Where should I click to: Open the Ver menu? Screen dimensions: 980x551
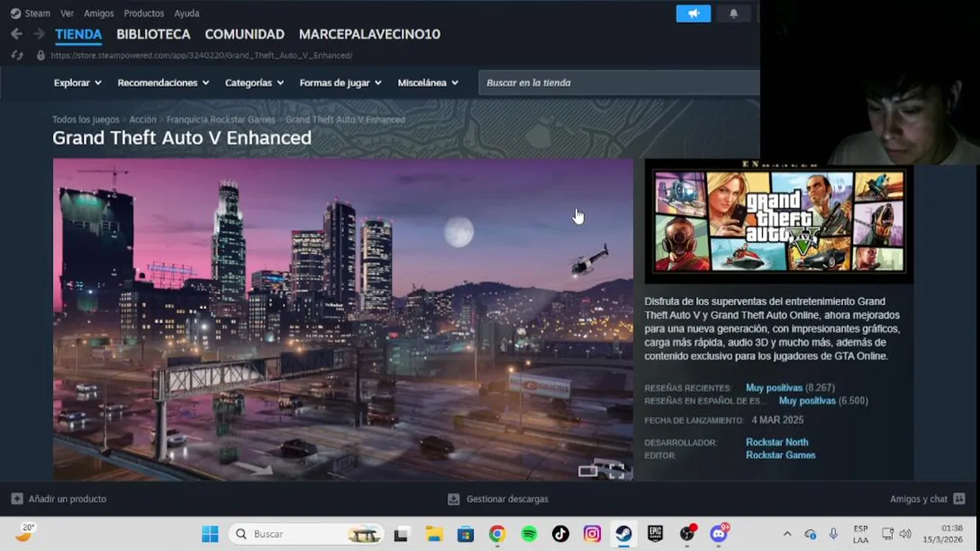point(67,13)
